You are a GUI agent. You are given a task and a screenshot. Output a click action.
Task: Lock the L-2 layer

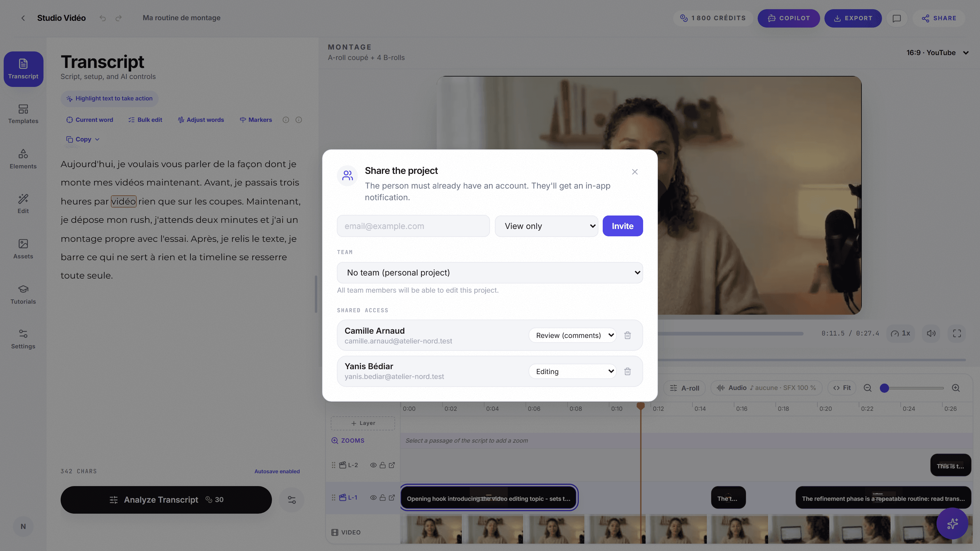coord(382,465)
